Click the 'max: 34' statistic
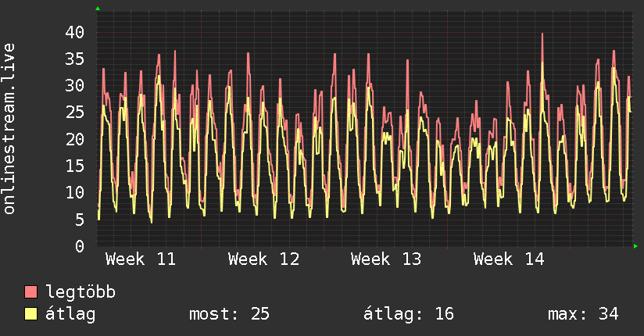Image resolution: width=644 pixels, height=336 pixels. (583, 314)
